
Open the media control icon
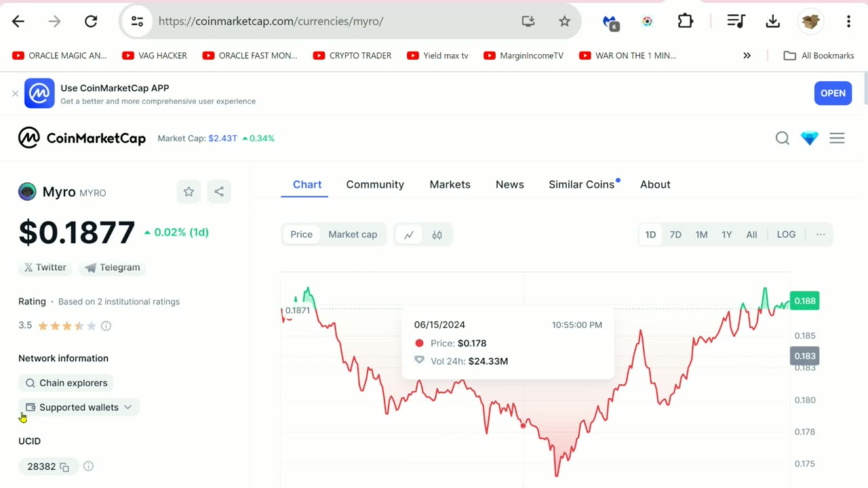click(736, 21)
